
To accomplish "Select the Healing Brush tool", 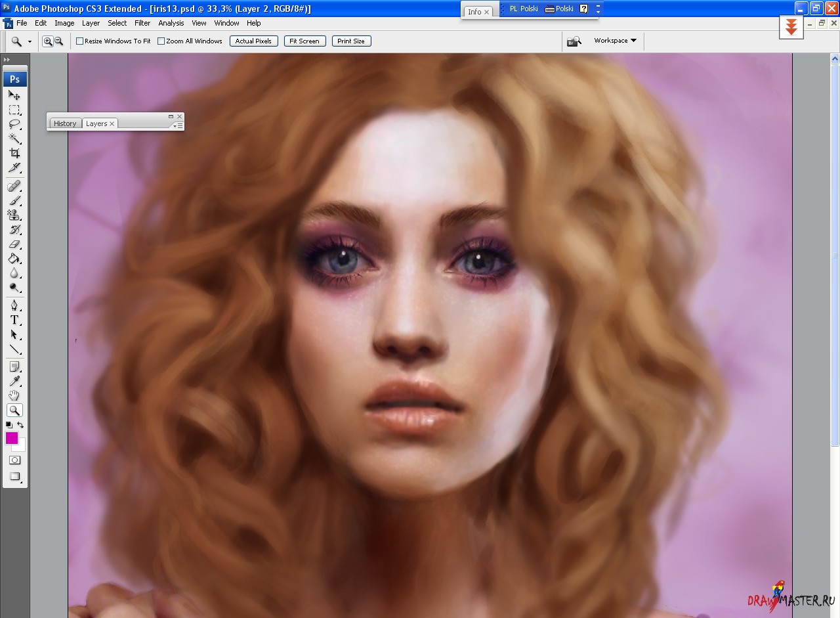I will (14, 187).
